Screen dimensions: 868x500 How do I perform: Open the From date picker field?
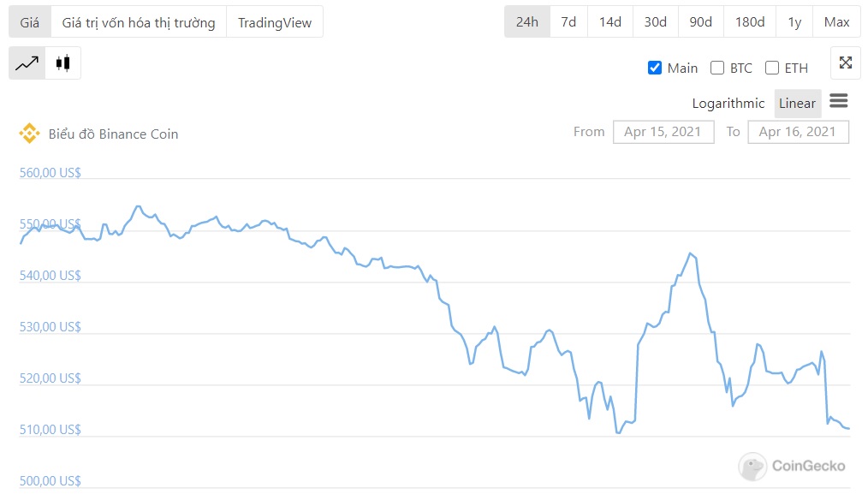point(663,132)
